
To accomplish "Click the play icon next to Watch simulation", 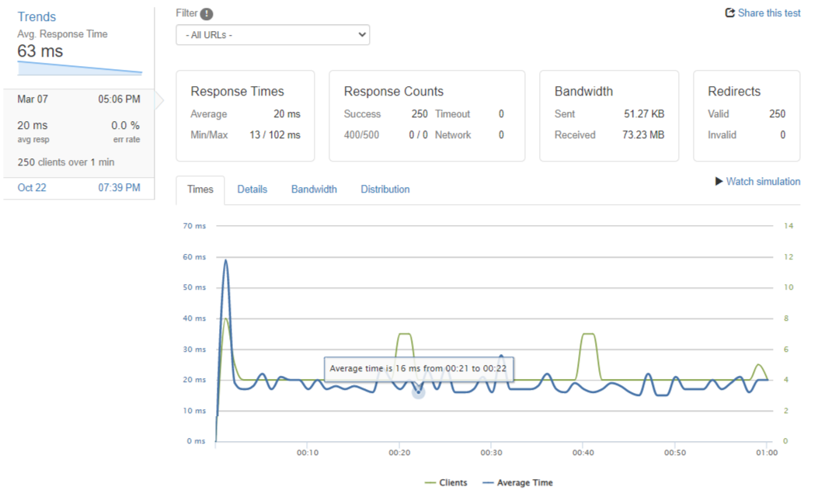I will pos(718,181).
